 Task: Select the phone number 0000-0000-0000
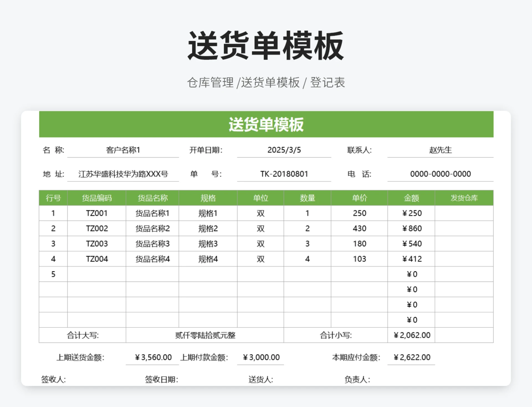pos(440,174)
